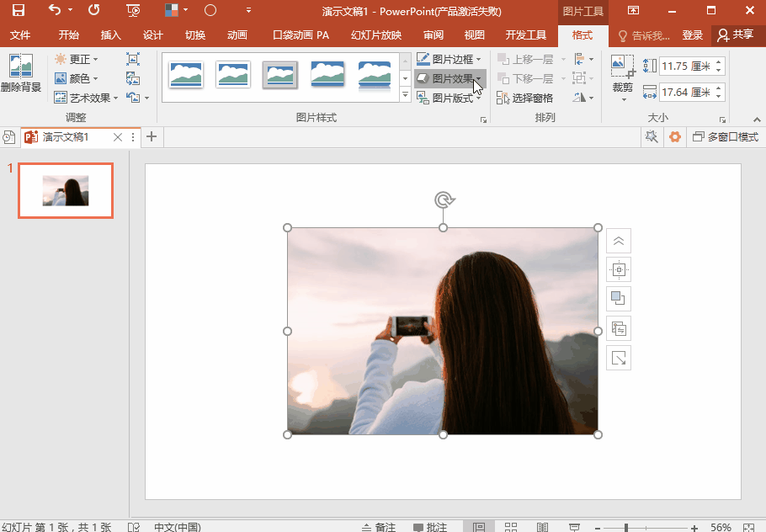
Task: Start Slide Show view from status bar
Action: tap(574, 527)
